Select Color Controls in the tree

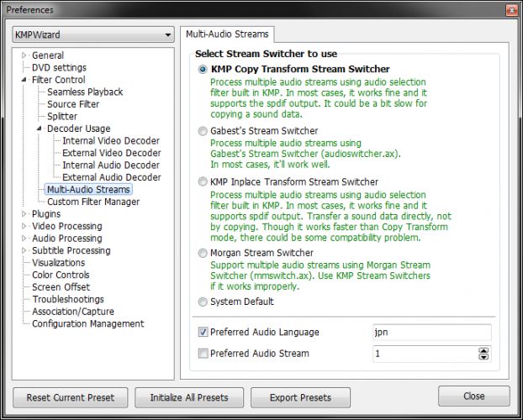[61, 275]
